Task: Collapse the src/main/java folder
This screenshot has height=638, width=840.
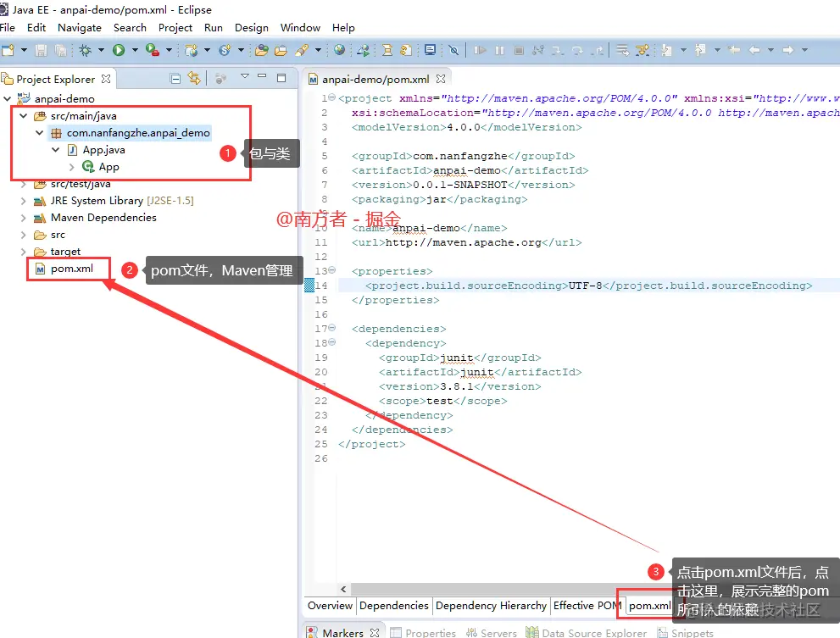Action: pos(23,116)
